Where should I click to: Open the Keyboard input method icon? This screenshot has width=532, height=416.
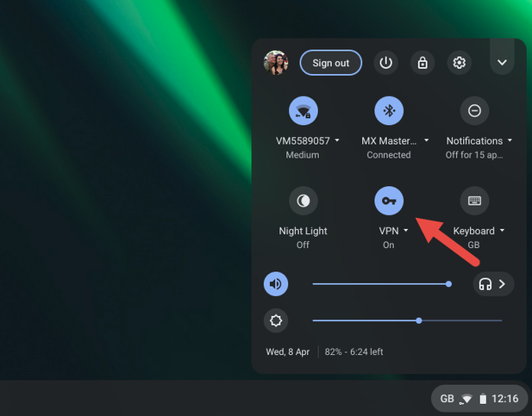[x=474, y=201]
